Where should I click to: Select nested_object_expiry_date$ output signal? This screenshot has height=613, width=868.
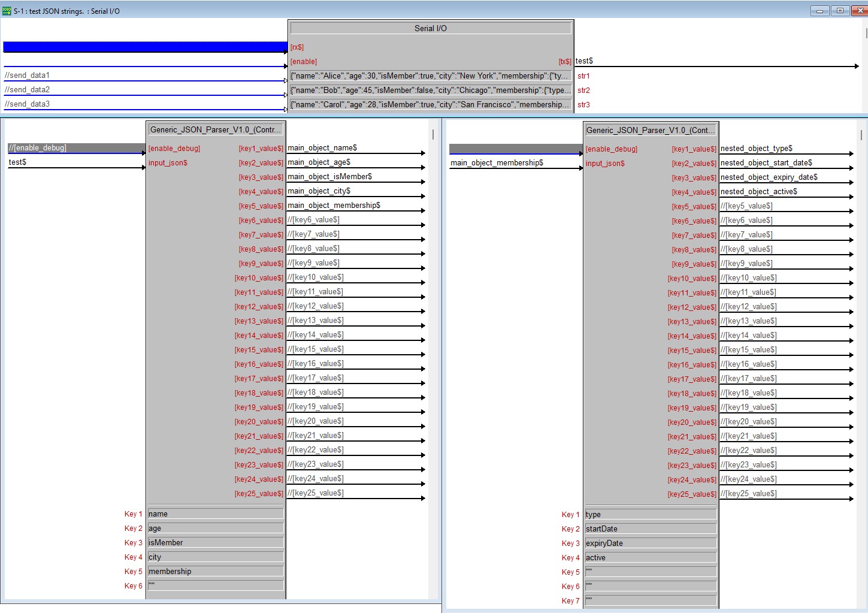769,177
